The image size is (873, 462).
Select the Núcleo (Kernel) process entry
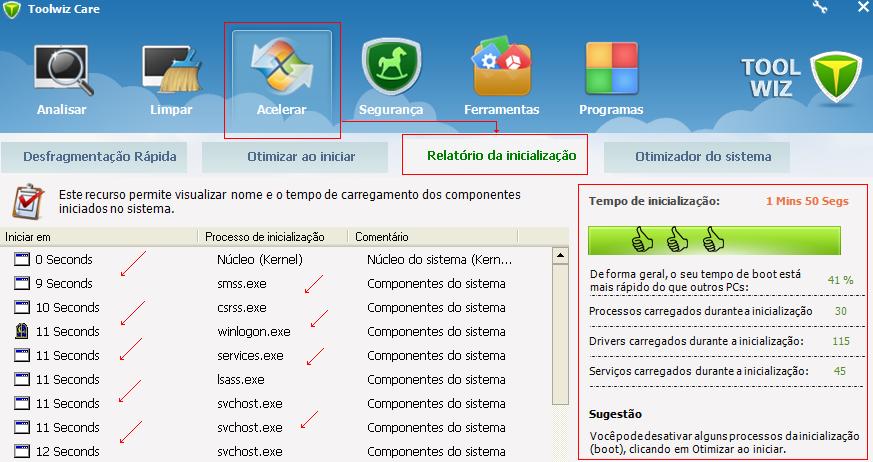click(x=260, y=259)
